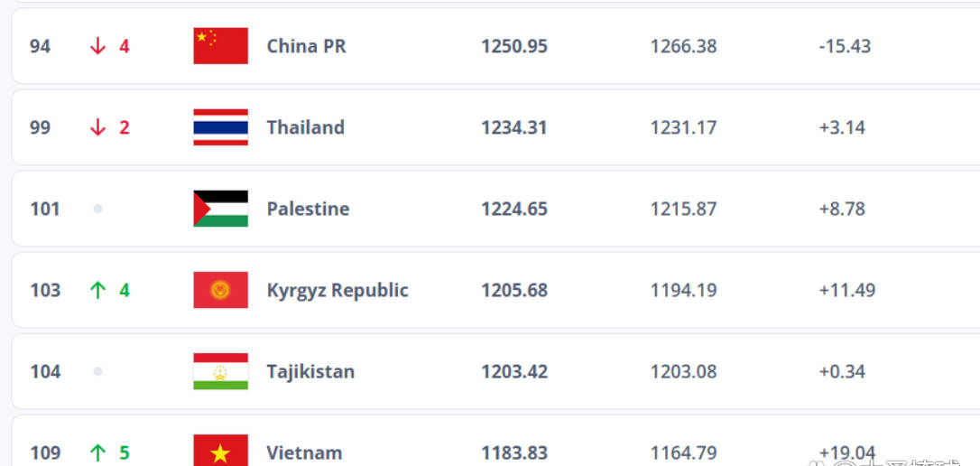Select the Vietnam team name
This screenshot has height=466, width=980.
point(304,452)
